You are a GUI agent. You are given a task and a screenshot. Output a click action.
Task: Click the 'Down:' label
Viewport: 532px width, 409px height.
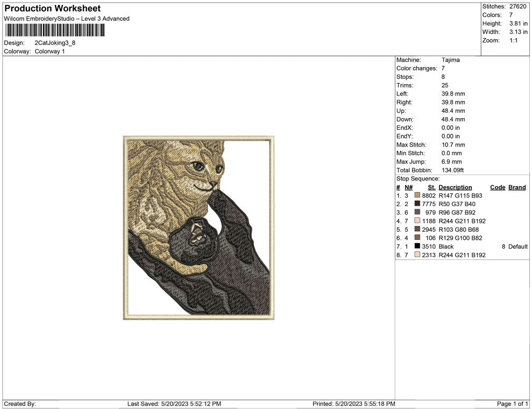405,119
